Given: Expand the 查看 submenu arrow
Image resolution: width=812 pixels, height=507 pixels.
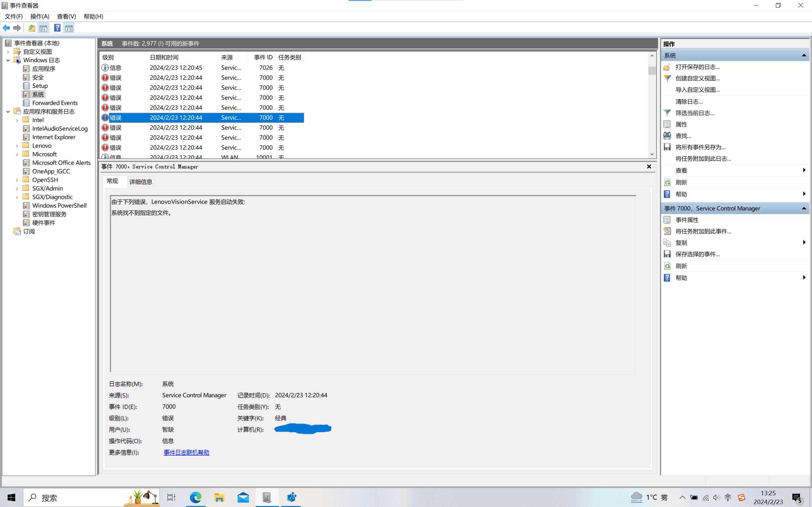Looking at the screenshot, I should 804,170.
